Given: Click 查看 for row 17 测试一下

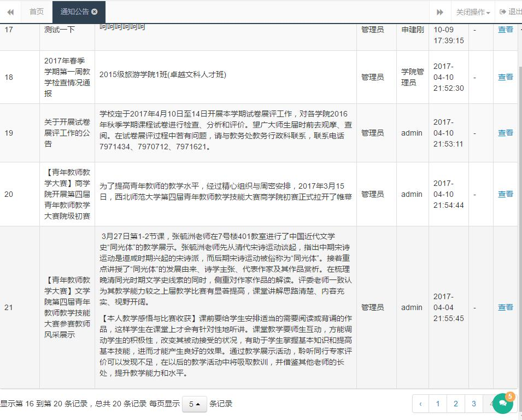Looking at the screenshot, I should (x=505, y=30).
